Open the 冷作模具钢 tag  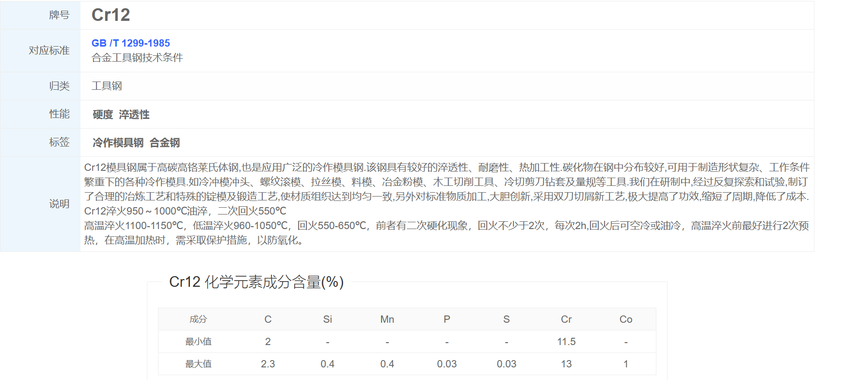118,143
